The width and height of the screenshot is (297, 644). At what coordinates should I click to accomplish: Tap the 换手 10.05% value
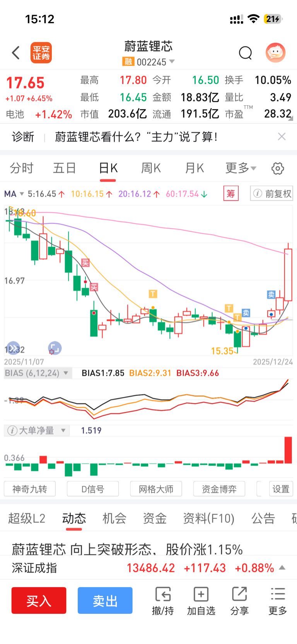(273, 80)
